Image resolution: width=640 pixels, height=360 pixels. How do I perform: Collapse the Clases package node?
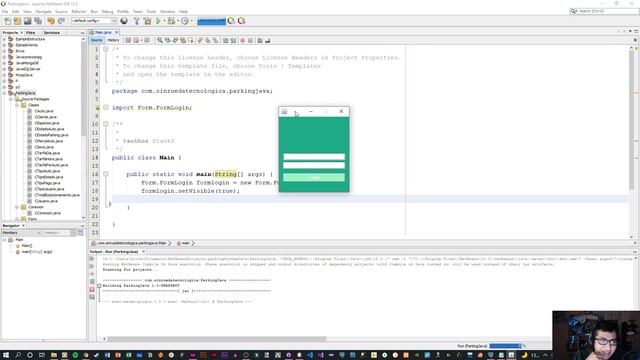pos(17,105)
